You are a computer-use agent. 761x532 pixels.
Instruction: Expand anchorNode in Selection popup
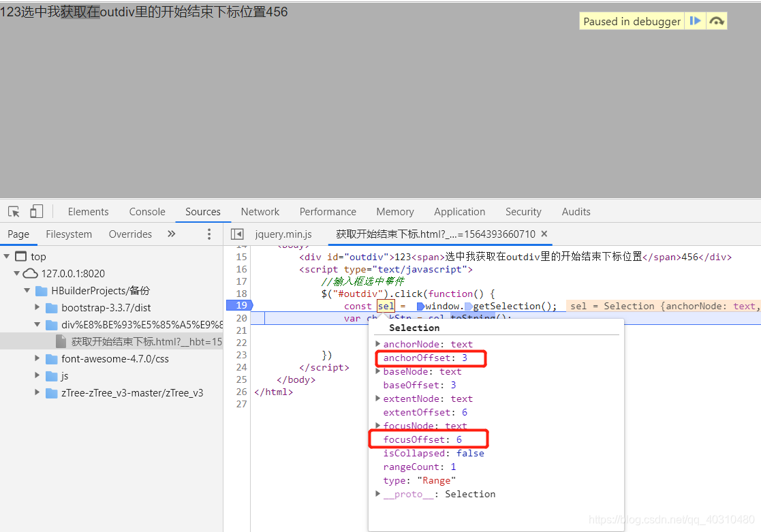click(377, 344)
